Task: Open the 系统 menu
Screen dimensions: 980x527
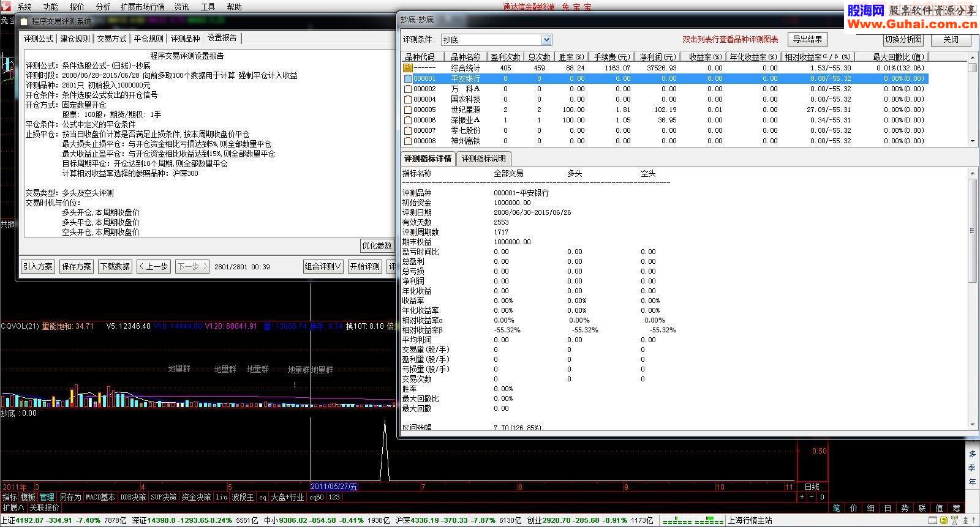Action: pyautogui.click(x=24, y=7)
